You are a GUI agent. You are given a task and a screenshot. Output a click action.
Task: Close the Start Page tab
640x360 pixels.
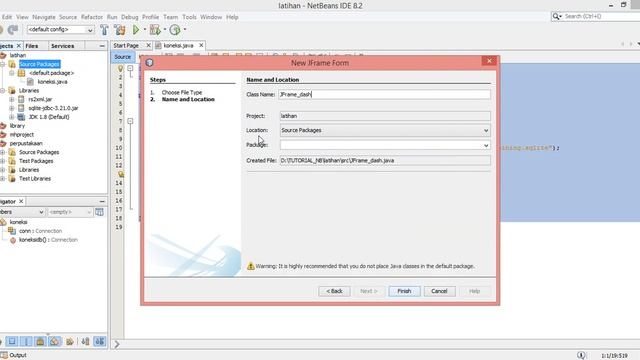(x=149, y=45)
